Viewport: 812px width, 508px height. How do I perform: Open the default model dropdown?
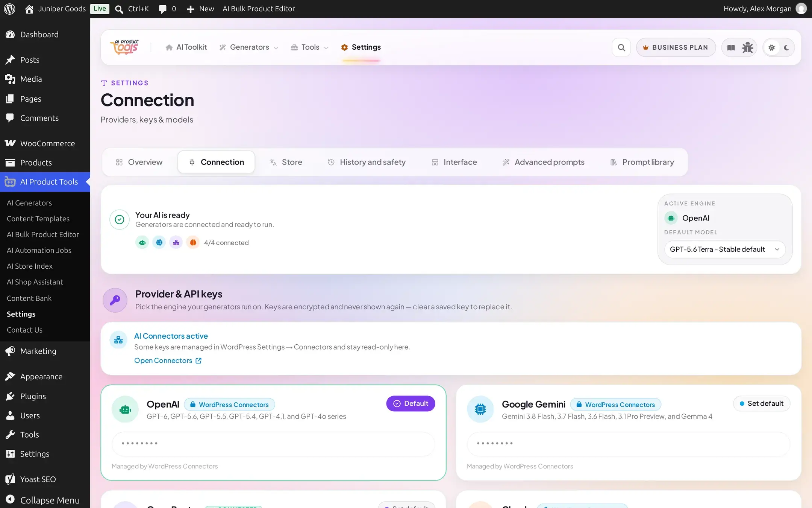coord(725,249)
